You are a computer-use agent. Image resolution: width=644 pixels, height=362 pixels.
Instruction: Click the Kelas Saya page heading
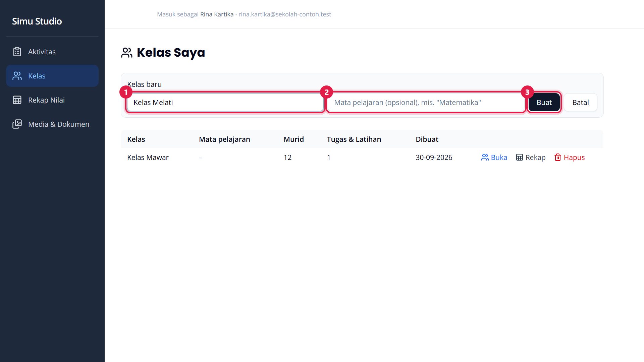click(171, 53)
